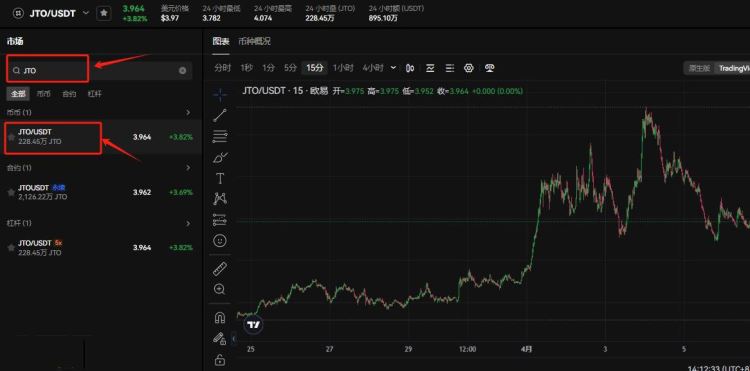750x371 pixels.
Task: Toggle the magnet snap mode
Action: coord(220,317)
